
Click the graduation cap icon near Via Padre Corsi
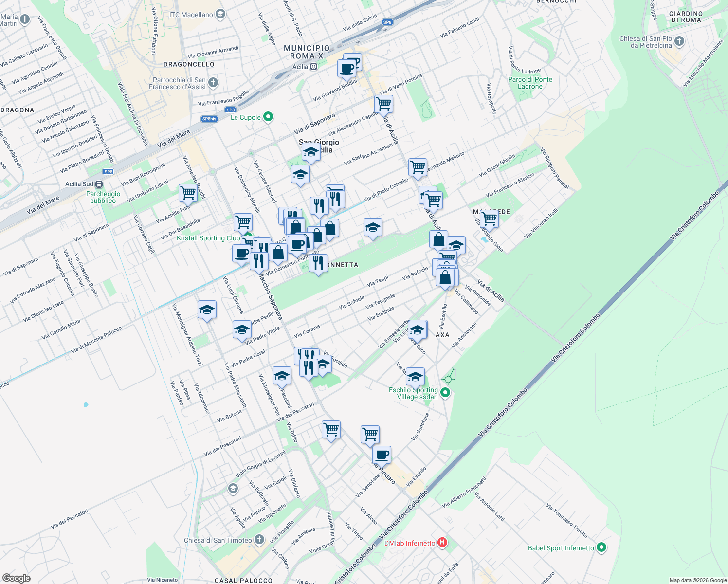tap(242, 330)
